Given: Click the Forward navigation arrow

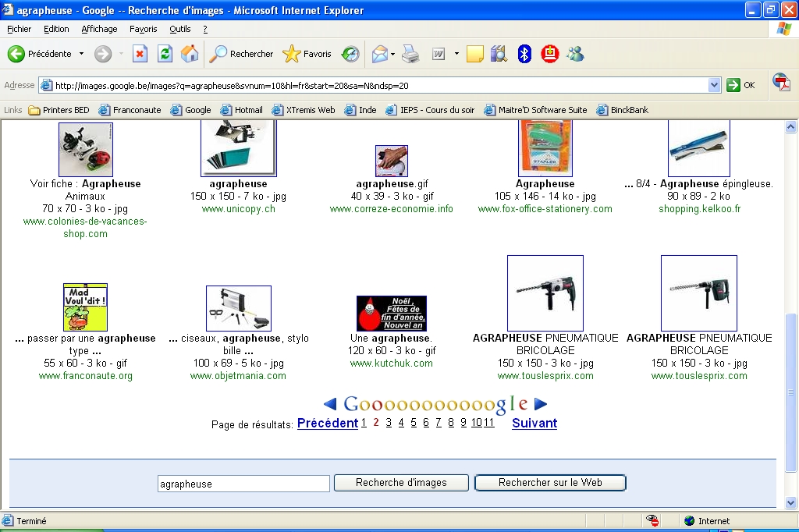Looking at the screenshot, I should (103, 54).
